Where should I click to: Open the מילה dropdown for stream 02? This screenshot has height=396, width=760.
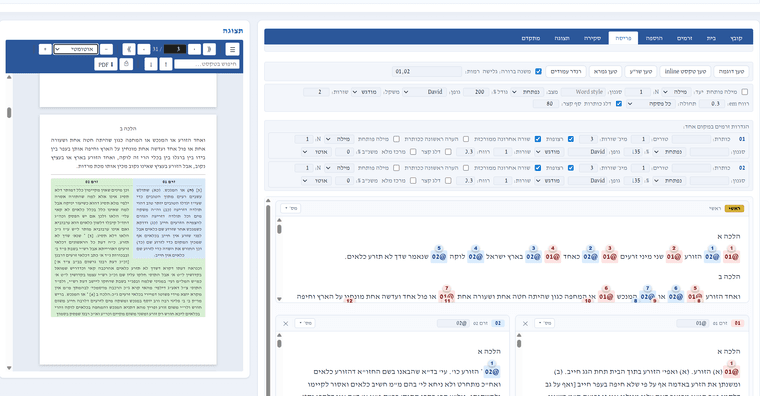tap(339, 168)
